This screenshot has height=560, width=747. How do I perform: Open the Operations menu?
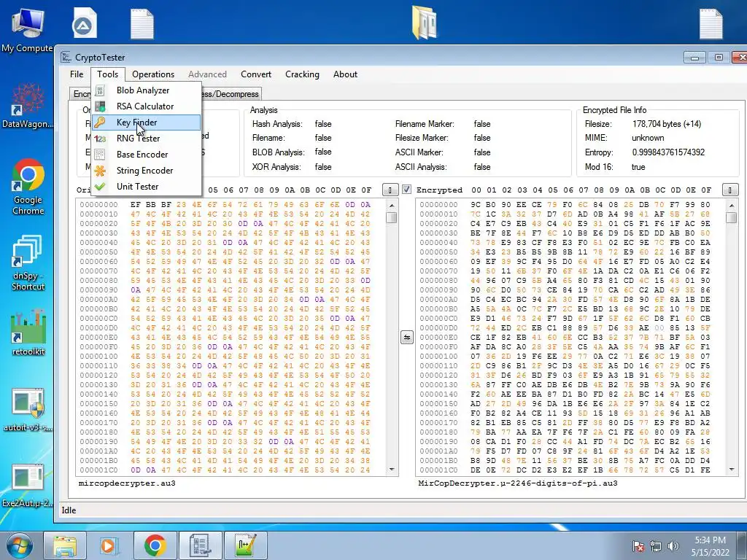153,74
